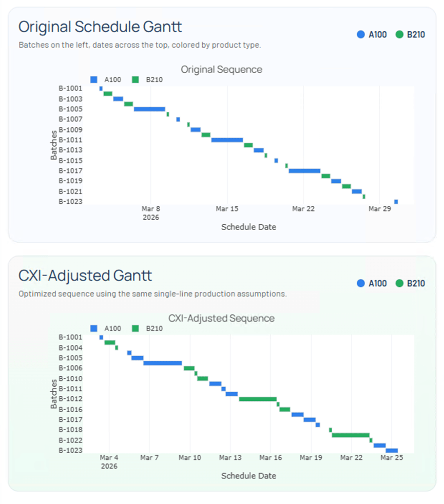The image size is (444, 504).
Task: Click the B-1016 batch label in CXI-Adjusted chart
Action: 71,410
